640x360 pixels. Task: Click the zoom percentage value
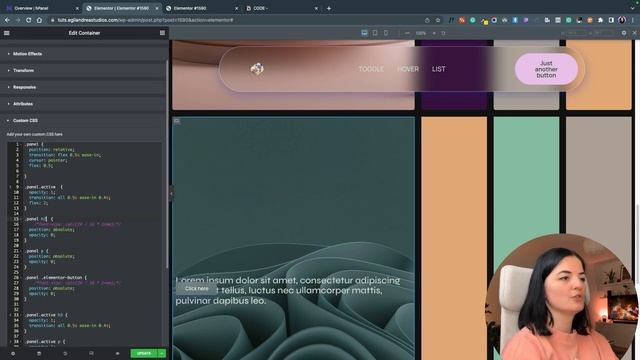click(x=420, y=33)
